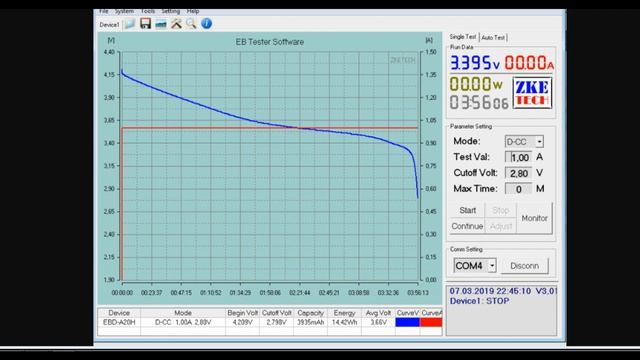The height and width of the screenshot is (360, 640).
Task: Expand the Mode D-CC dropdown
Action: tap(539, 142)
